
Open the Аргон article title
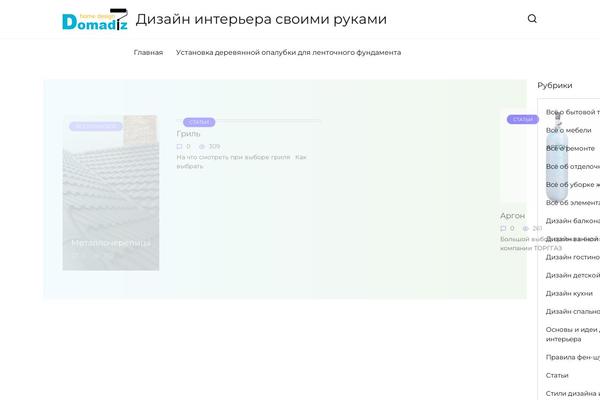pyautogui.click(x=512, y=216)
